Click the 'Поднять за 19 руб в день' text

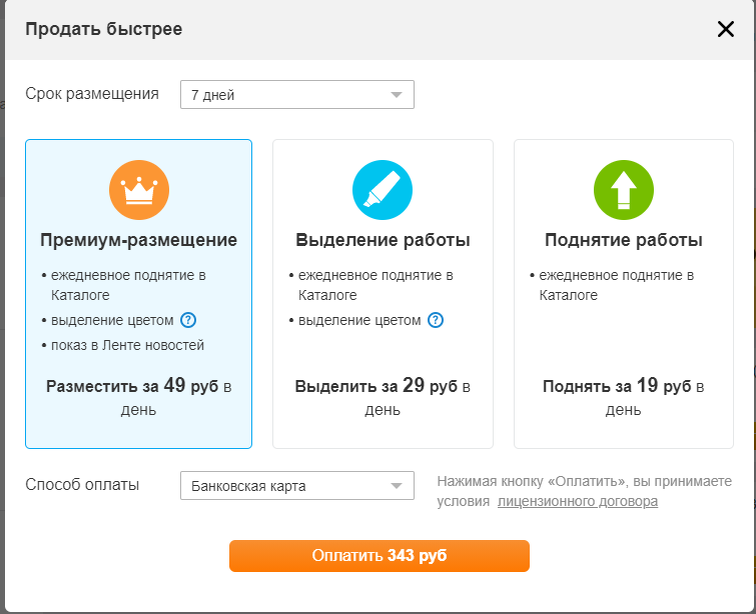(x=623, y=397)
